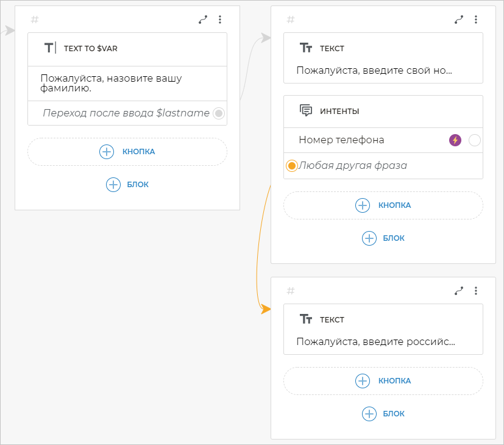Click the chat bubble icon beside ИНТЕНТЫ
Image resolution: width=504 pixels, height=445 pixels.
tap(306, 110)
